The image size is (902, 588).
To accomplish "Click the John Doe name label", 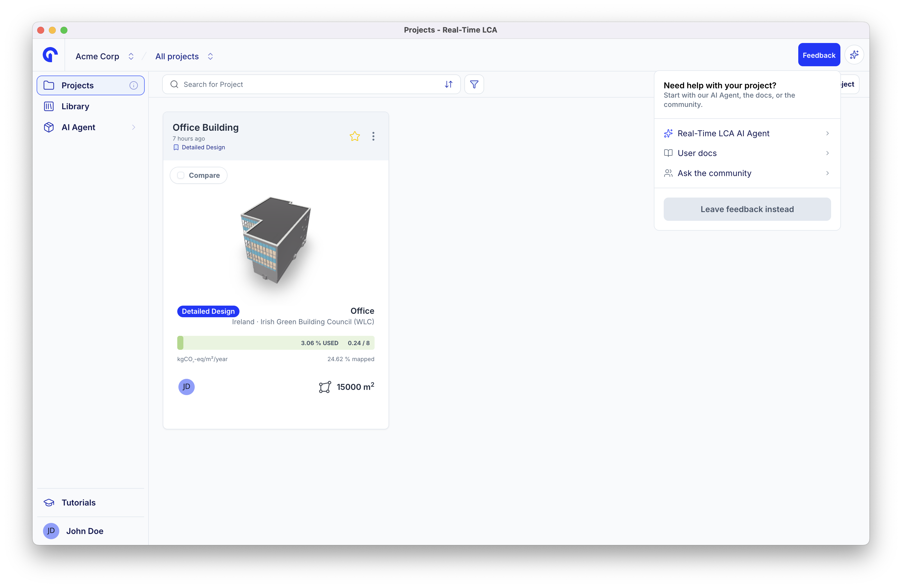I will pyautogui.click(x=85, y=531).
